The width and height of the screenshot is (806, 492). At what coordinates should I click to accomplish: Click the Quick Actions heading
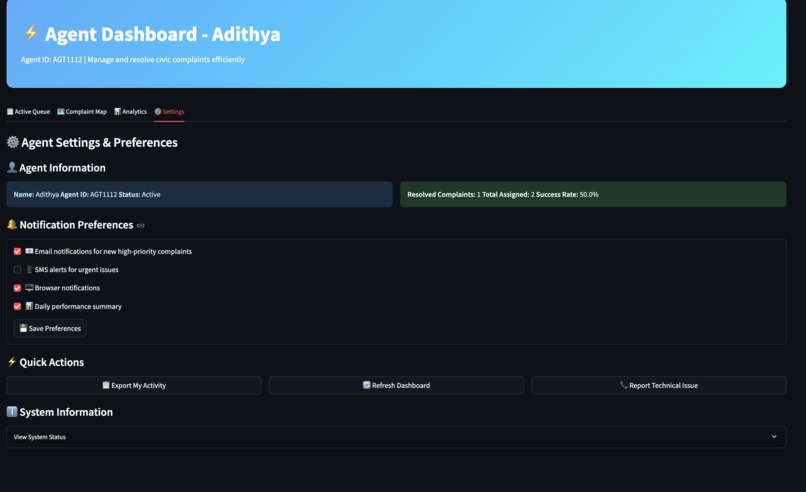click(x=51, y=362)
